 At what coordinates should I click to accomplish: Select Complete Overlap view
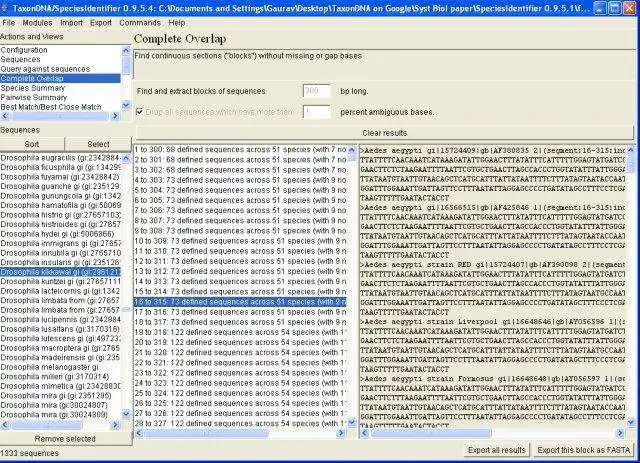(x=60, y=78)
